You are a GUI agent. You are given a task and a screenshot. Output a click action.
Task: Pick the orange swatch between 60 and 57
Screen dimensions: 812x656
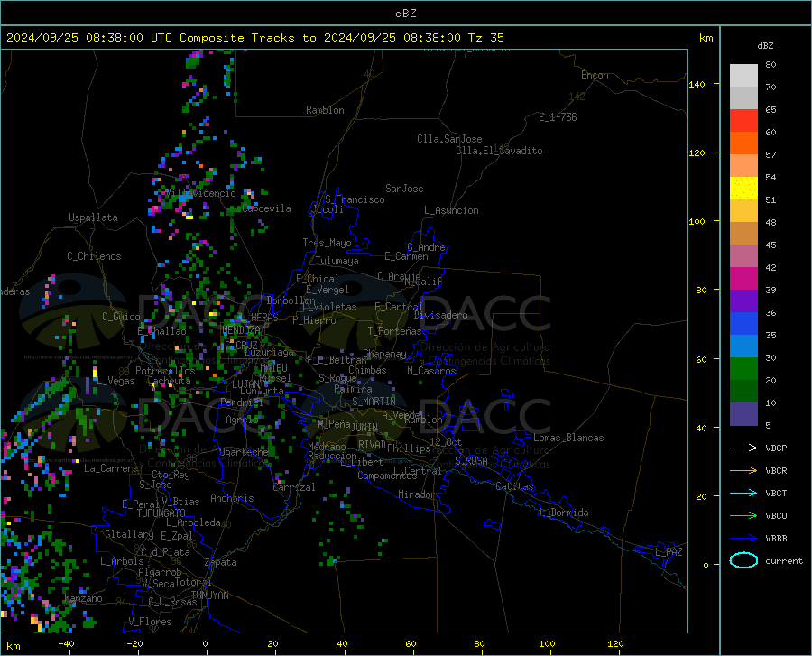tap(743, 143)
